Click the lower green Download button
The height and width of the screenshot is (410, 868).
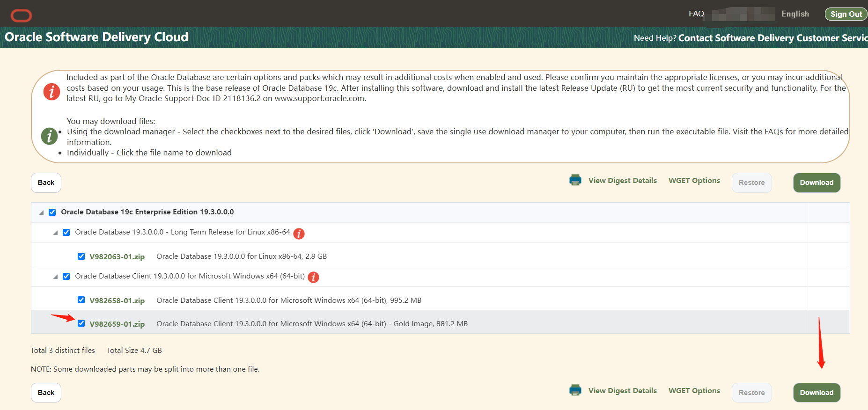(817, 393)
